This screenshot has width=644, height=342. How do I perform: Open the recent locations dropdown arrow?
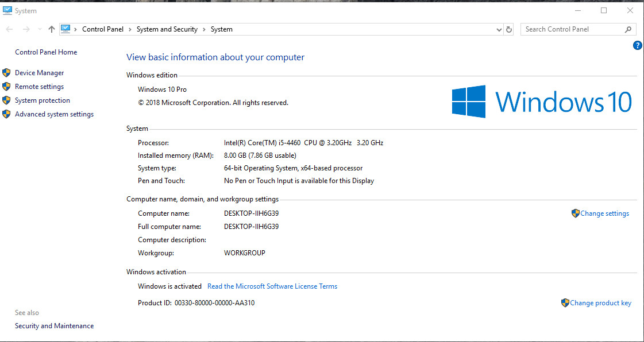coord(40,29)
